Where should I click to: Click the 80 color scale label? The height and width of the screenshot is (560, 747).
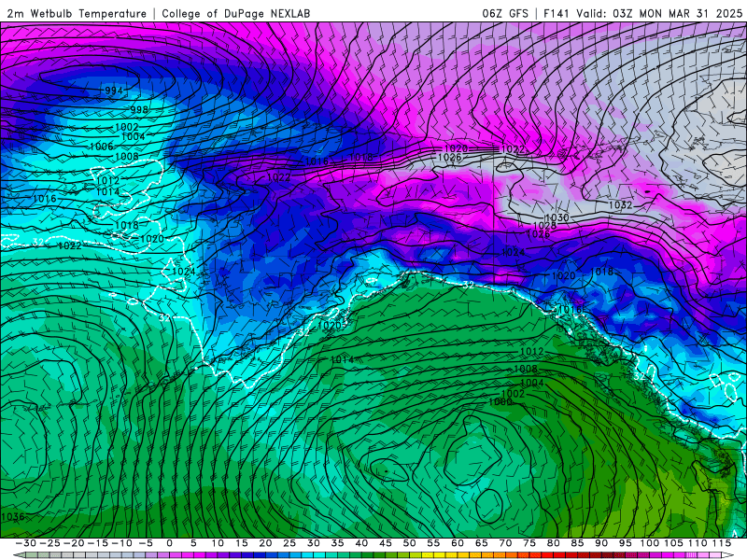click(x=554, y=543)
